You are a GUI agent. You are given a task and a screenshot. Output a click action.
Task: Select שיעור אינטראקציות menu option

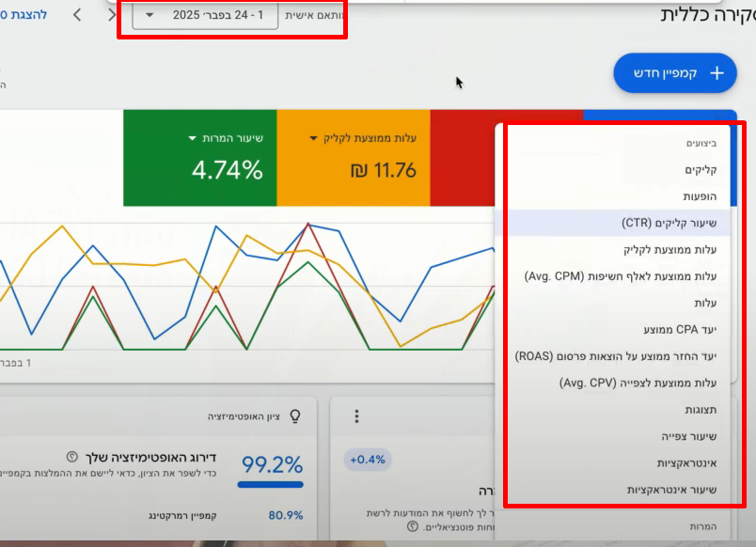613,490
